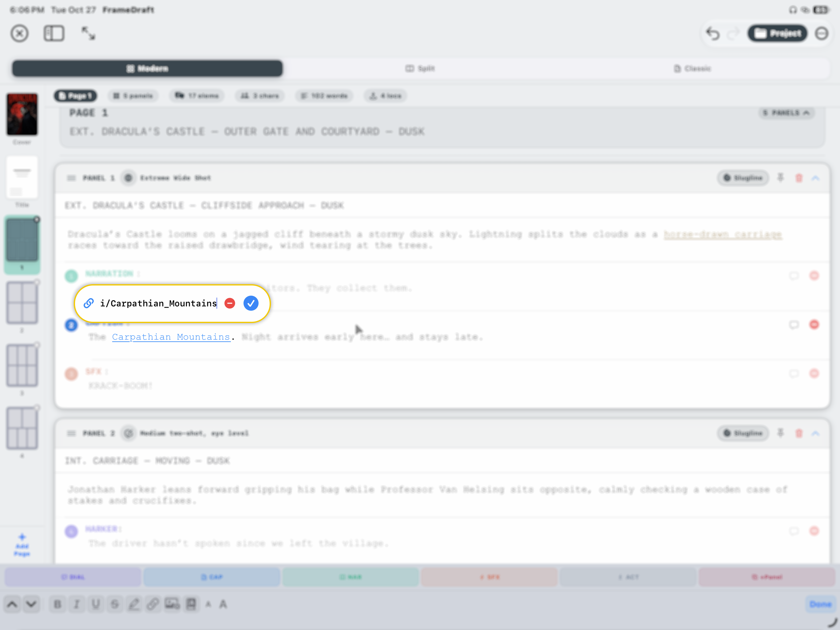Select the Cover thumbnail in the sidebar
840x630 pixels.
[22, 114]
